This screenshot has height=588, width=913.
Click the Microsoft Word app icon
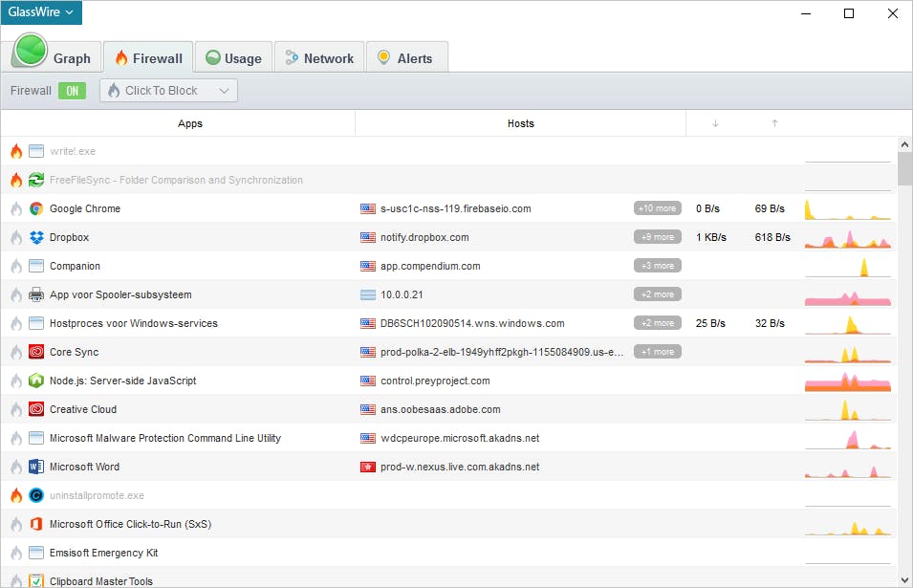(x=36, y=467)
